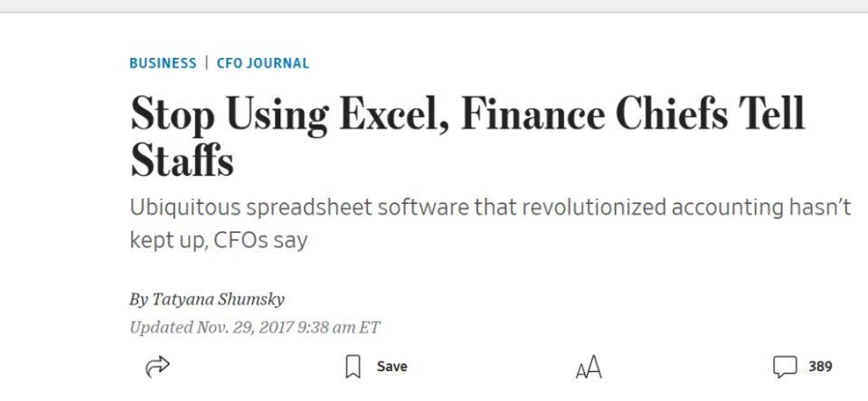Select the larger A in text size icon

594,368
